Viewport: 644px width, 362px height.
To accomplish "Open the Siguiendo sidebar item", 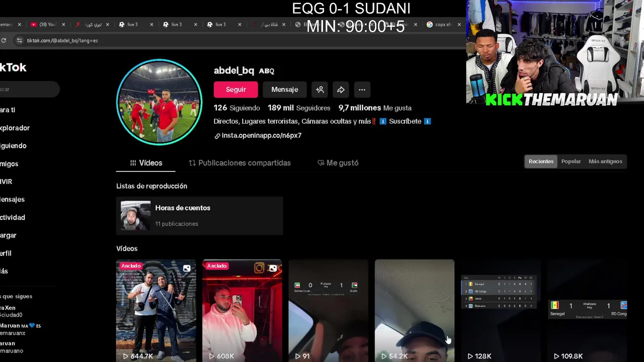I will point(14,146).
